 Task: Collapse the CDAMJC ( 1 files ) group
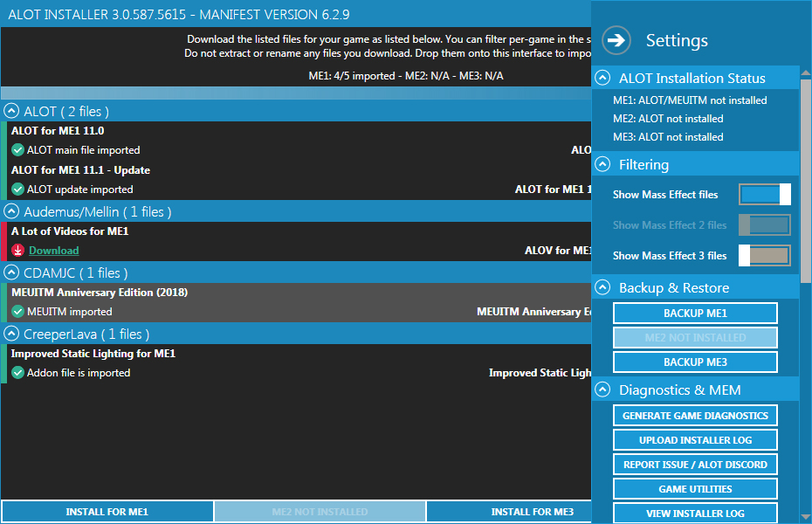[11, 272]
